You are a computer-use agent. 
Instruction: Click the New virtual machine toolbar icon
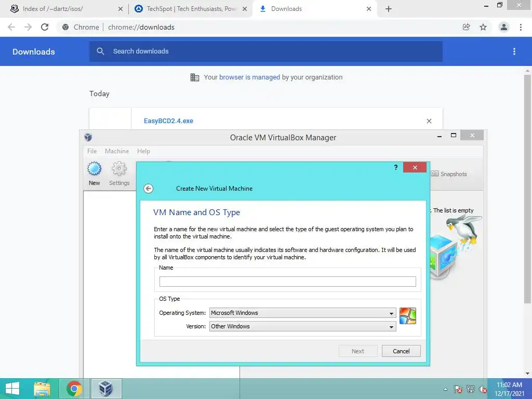tap(95, 169)
